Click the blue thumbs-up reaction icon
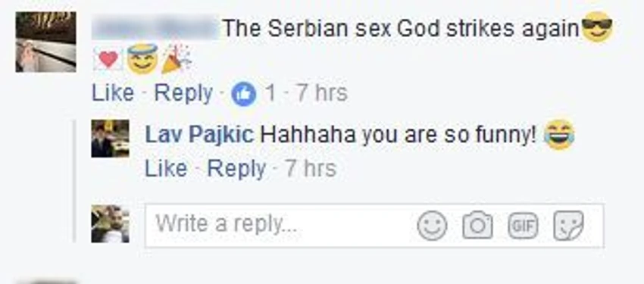This screenshot has width=644, height=284. click(243, 95)
